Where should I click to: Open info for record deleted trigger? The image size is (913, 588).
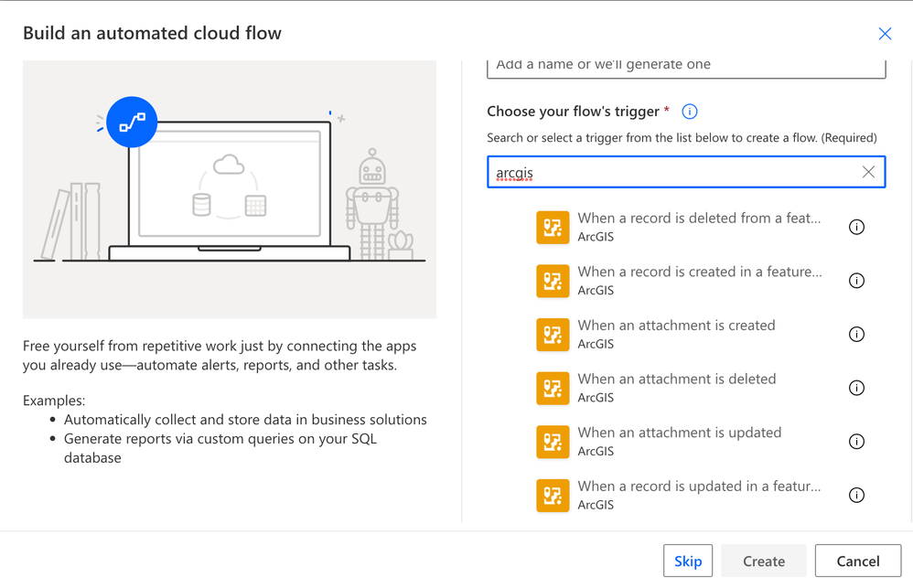click(x=856, y=228)
